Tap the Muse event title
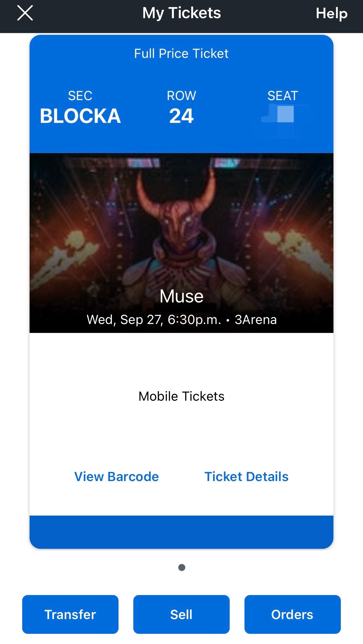363x644 pixels. tap(181, 296)
